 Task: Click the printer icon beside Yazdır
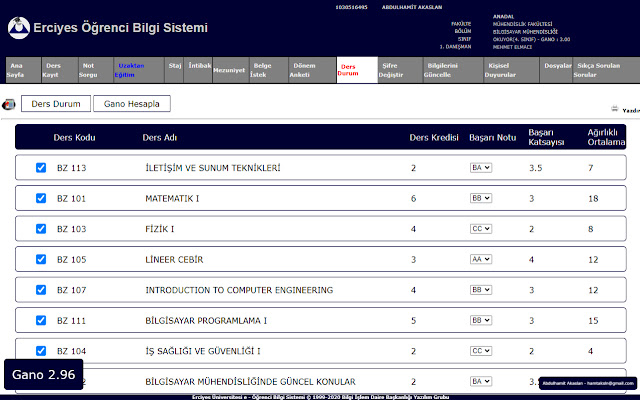(614, 110)
